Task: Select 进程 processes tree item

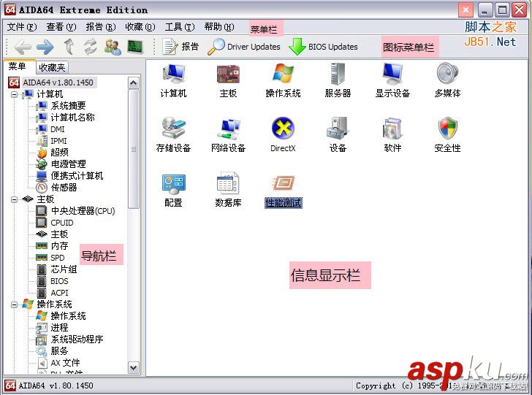Action: [53, 328]
